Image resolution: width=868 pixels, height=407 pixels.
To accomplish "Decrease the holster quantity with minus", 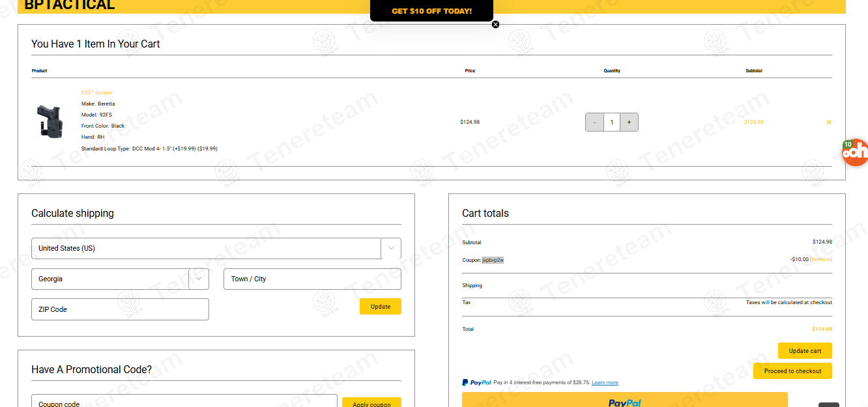I will pyautogui.click(x=594, y=122).
